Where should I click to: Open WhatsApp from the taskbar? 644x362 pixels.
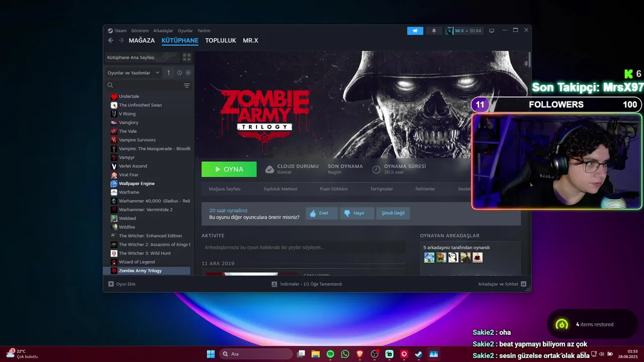[345, 354]
